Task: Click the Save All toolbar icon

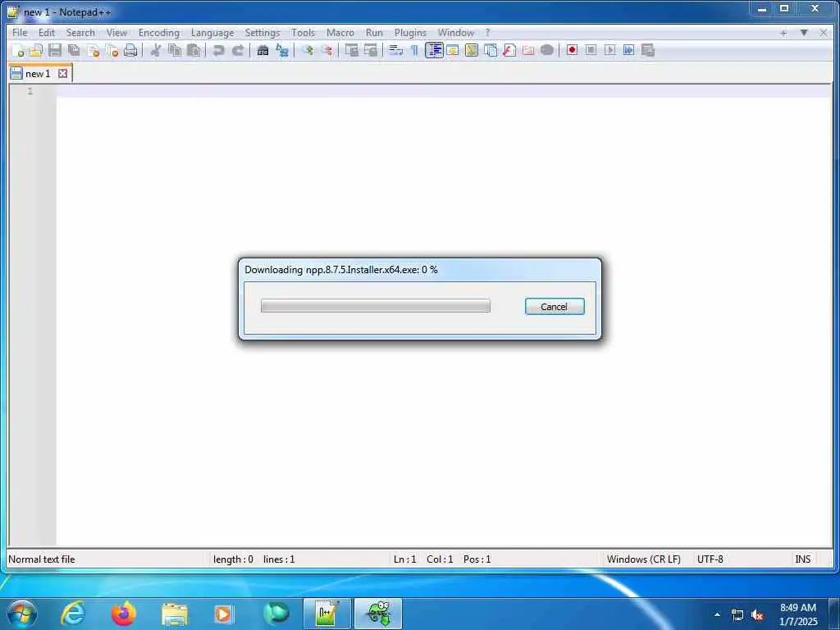Action: 74,50
